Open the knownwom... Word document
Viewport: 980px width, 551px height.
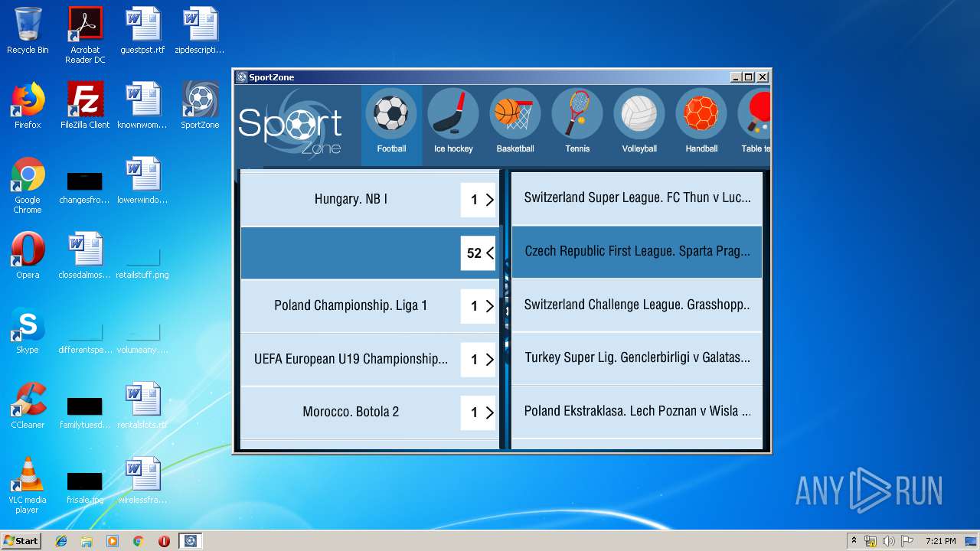(142, 106)
